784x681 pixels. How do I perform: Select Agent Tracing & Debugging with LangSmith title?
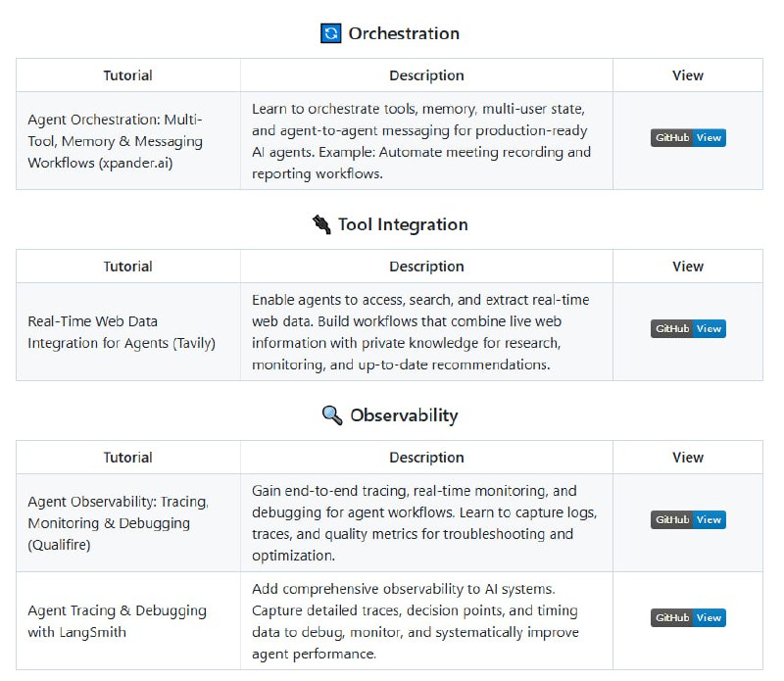(117, 620)
